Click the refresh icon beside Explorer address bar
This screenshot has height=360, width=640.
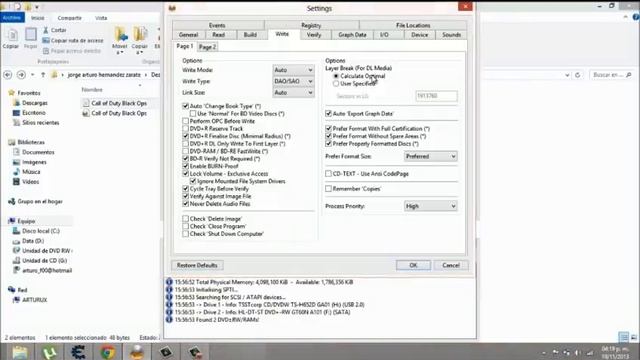point(578,75)
